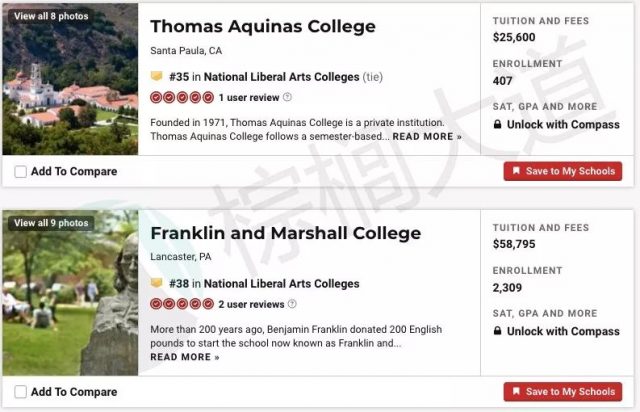View all 9 photos of Franklin and Marshall
Viewport: 640px width, 412px height.
pos(51,224)
